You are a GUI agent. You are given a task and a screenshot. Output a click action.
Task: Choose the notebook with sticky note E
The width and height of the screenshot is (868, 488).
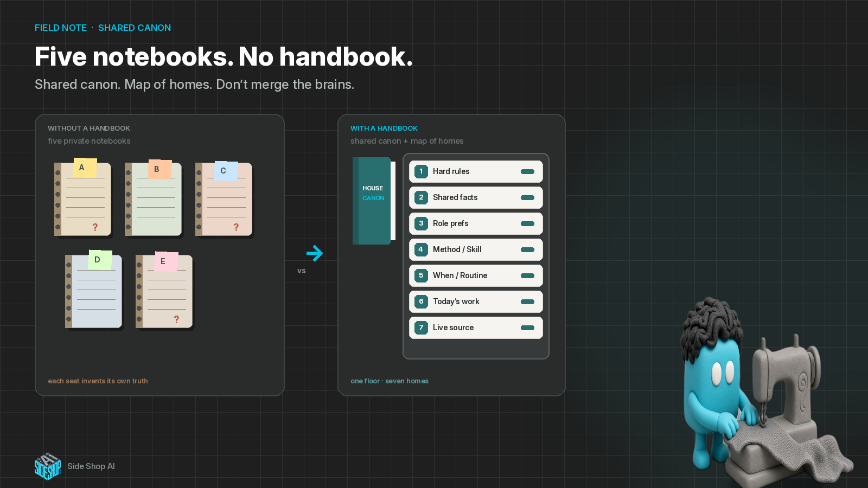click(x=164, y=291)
